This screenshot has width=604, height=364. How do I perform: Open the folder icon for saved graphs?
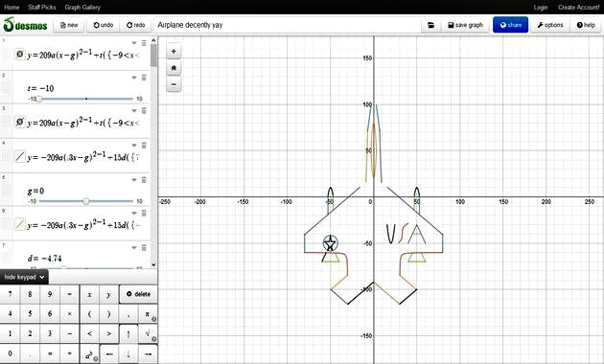click(431, 25)
